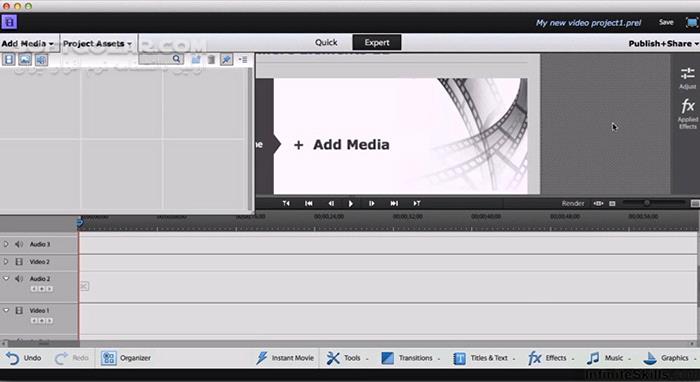Go to previous edit point
This screenshot has width=700, height=382.
286,203
